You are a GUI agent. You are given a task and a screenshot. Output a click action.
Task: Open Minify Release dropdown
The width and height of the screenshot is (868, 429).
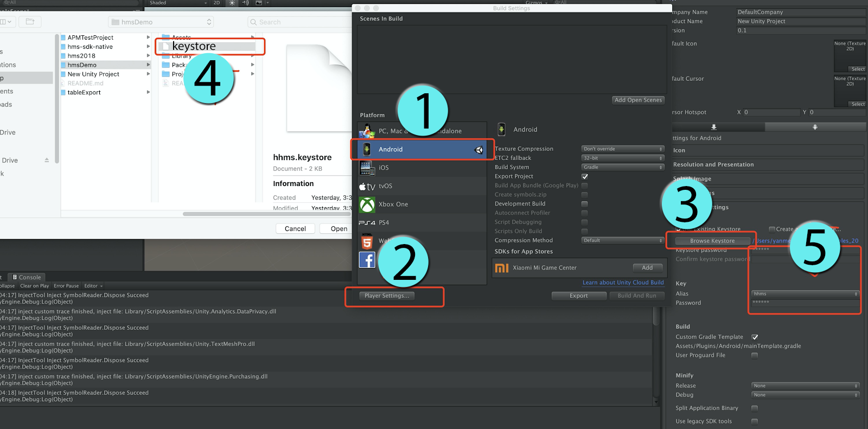806,386
